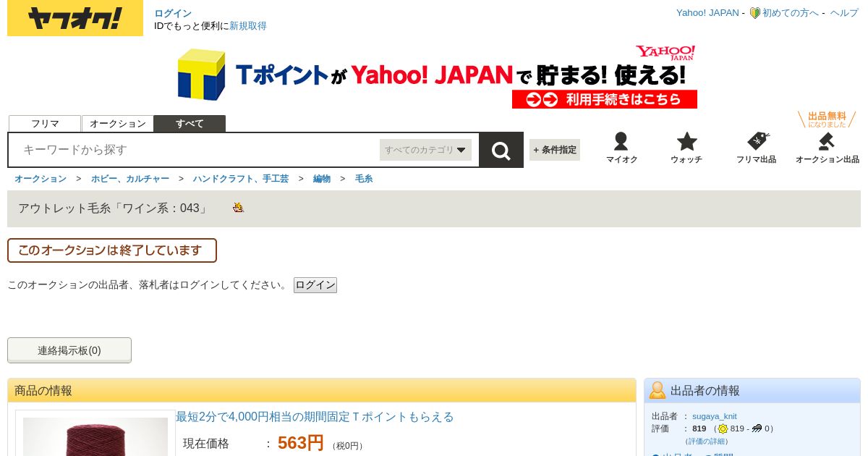Open the ヘルプ link
This screenshot has height=456, width=868.
pos(844,13)
